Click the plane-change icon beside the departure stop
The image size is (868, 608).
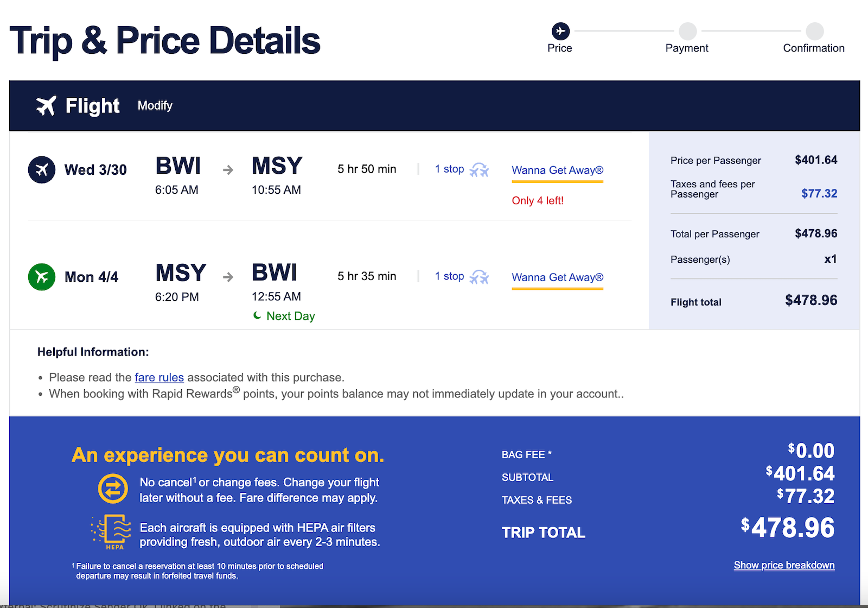(x=480, y=169)
